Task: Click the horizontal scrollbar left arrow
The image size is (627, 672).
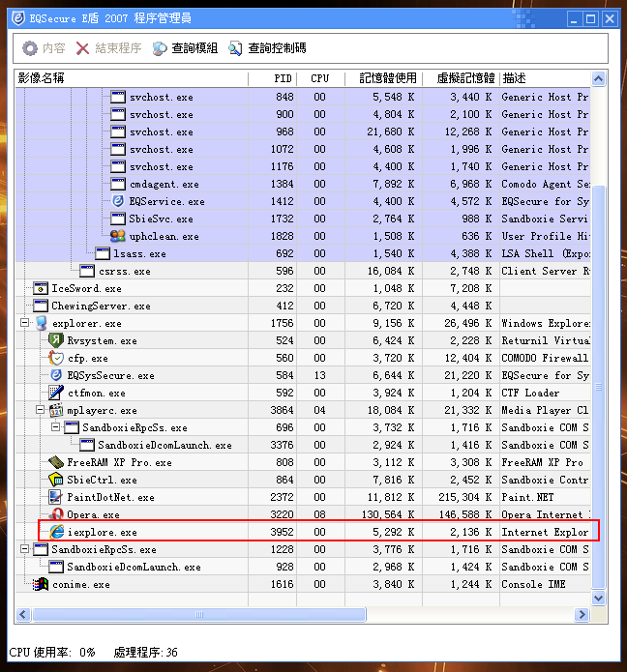Action: (22, 615)
